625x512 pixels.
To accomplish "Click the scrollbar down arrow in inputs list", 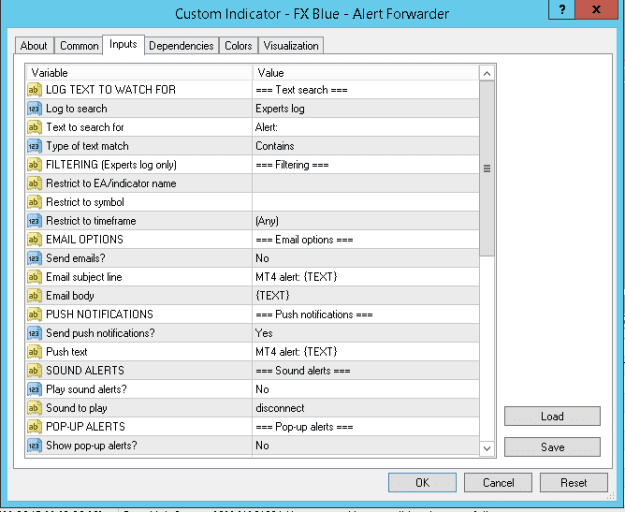I will [x=487, y=448].
